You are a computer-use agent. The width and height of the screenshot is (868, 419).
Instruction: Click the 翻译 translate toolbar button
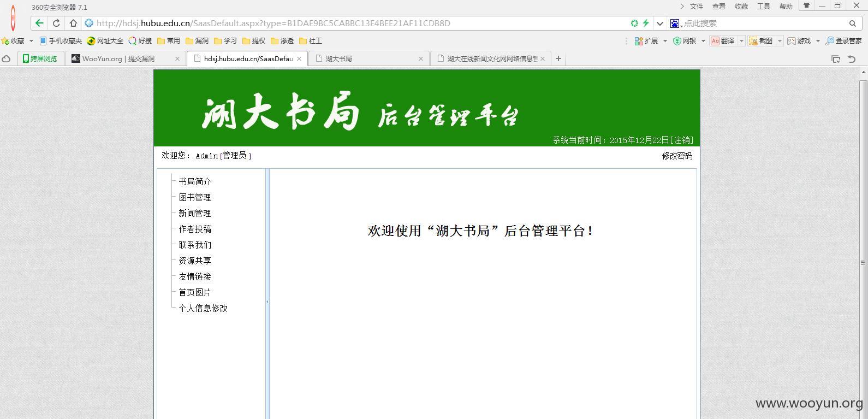723,41
